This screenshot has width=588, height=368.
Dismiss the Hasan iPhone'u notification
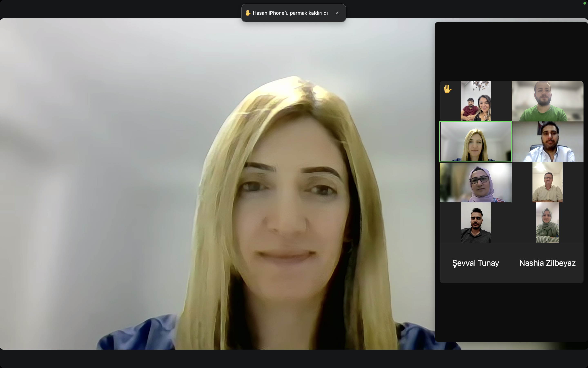337,13
